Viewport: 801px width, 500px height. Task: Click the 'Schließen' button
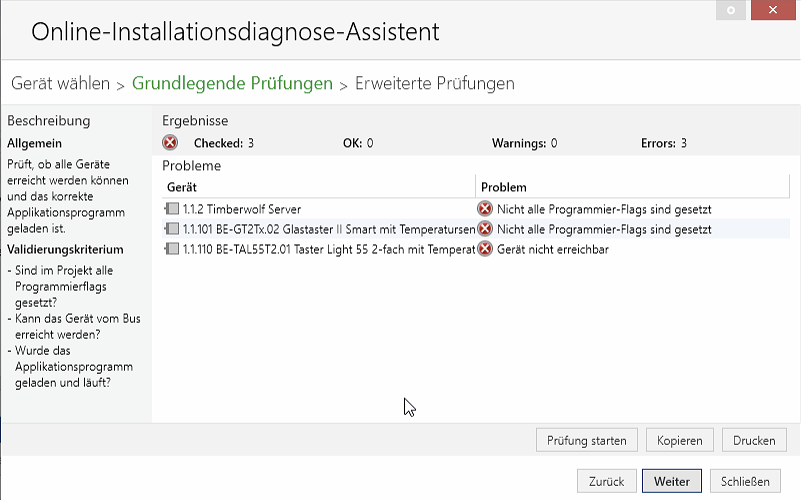pos(745,481)
